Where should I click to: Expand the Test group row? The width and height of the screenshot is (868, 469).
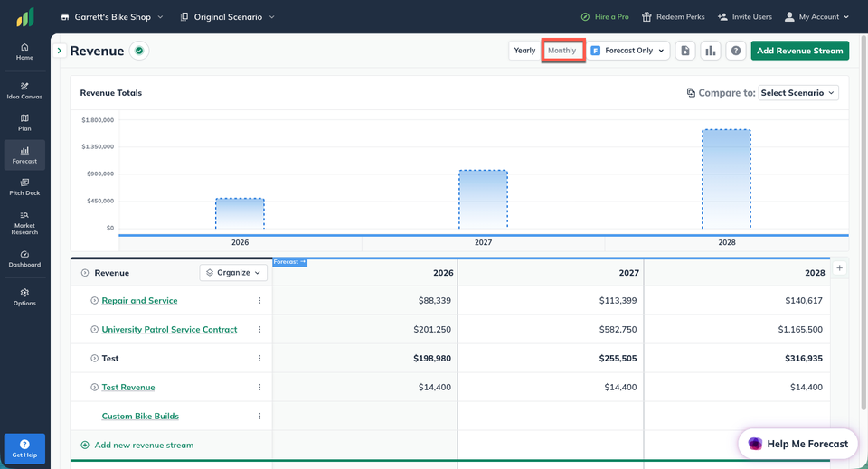coord(94,359)
